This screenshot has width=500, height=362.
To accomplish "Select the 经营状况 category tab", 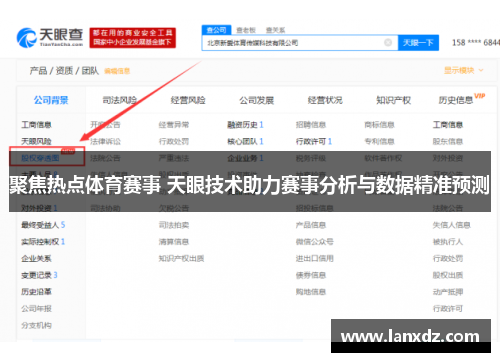I will 325,100.
